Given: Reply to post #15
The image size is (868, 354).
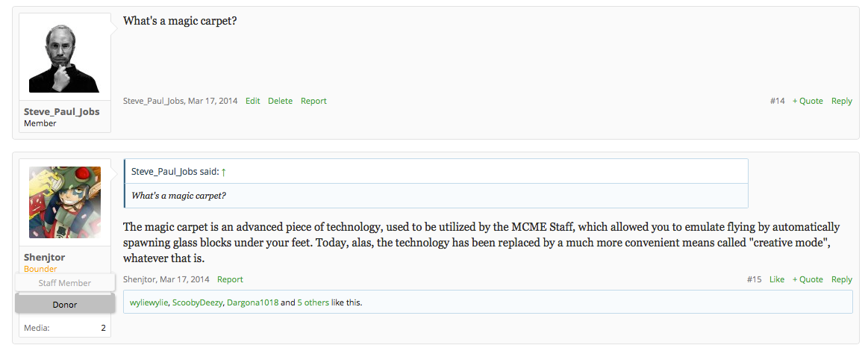Looking at the screenshot, I should click(x=841, y=279).
